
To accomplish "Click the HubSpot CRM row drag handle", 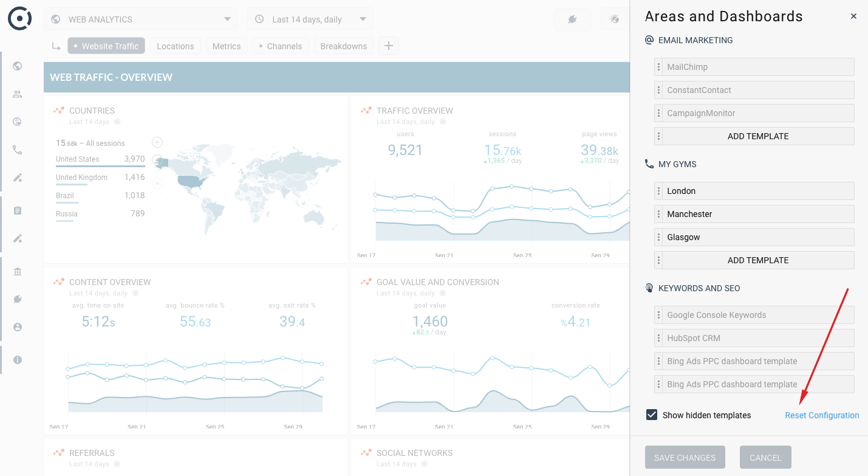I will [658, 338].
